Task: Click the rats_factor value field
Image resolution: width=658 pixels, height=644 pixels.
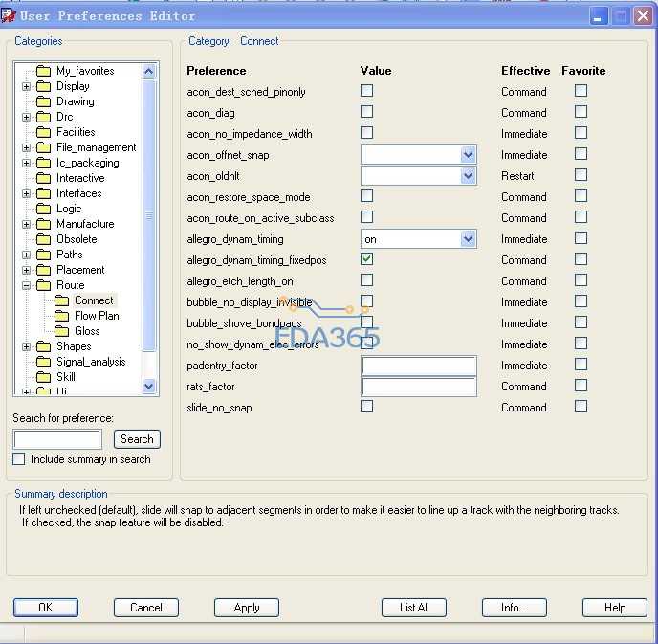Action: (x=419, y=387)
